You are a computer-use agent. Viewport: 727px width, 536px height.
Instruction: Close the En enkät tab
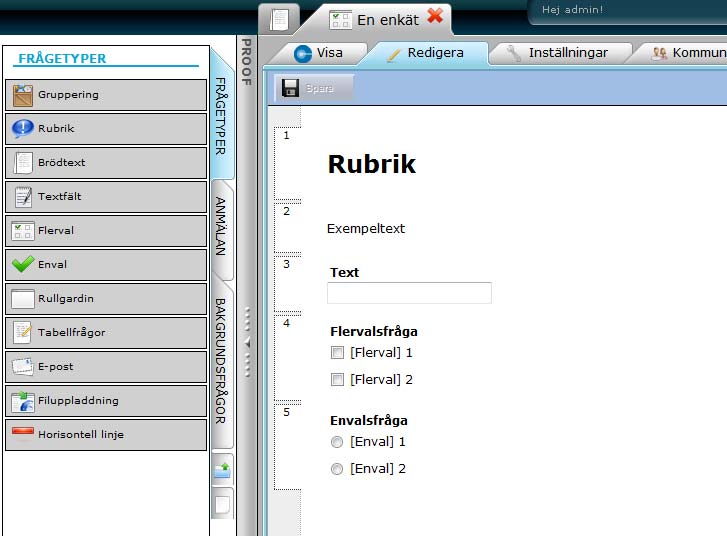click(x=435, y=16)
